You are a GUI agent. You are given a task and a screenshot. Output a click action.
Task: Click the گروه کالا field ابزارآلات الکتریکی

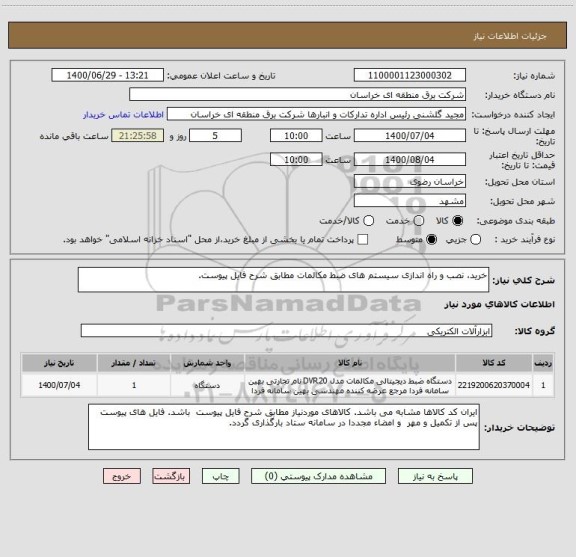pyautogui.click(x=287, y=331)
